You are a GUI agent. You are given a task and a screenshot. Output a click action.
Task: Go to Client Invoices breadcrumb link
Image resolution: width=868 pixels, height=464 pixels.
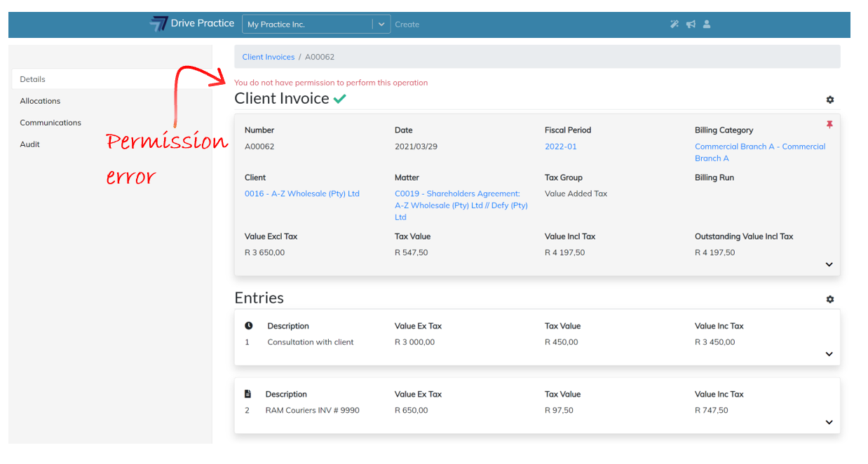268,57
